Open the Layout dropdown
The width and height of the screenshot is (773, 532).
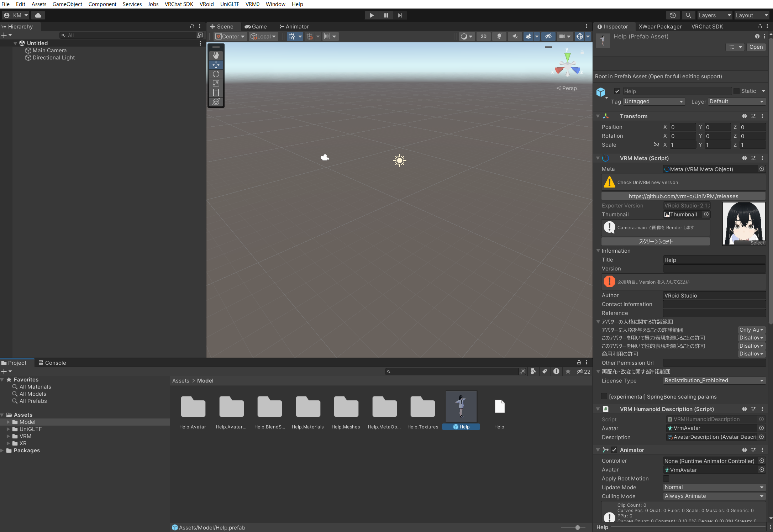tap(752, 15)
